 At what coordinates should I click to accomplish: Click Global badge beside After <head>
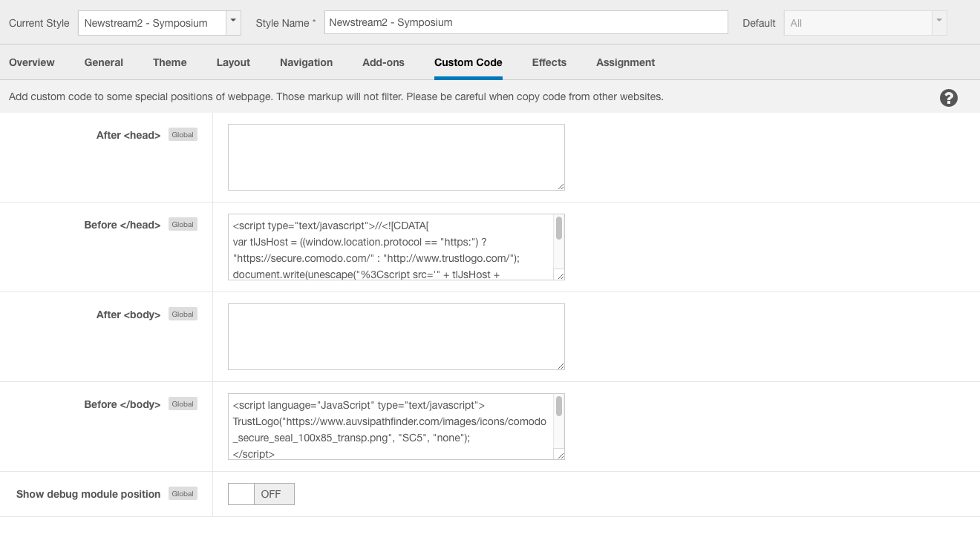tap(183, 135)
